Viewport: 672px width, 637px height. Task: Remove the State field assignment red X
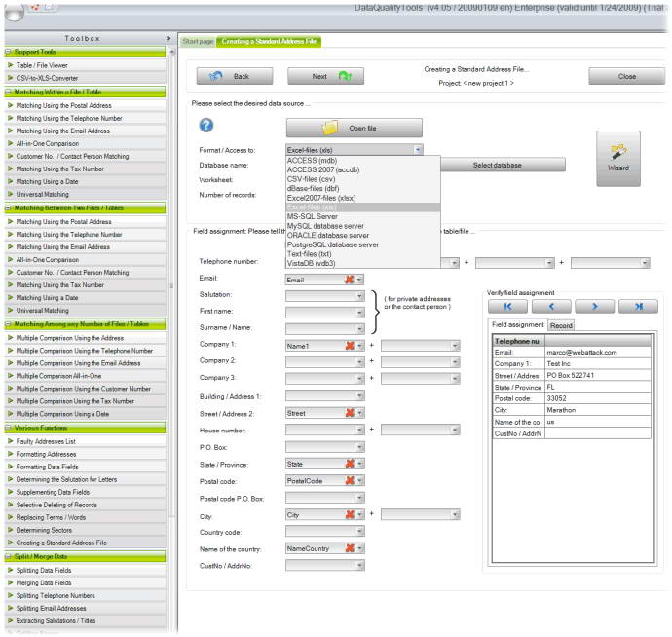pyautogui.click(x=350, y=464)
